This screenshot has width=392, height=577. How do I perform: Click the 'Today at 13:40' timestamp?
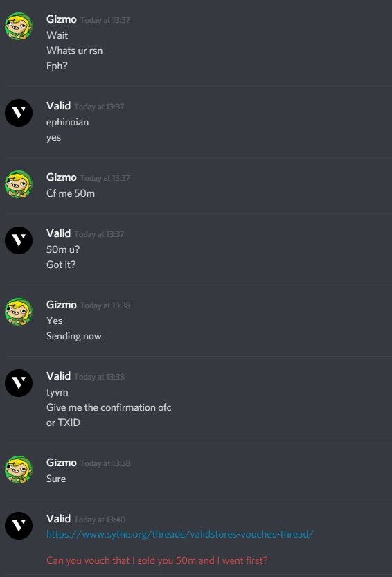point(100,520)
